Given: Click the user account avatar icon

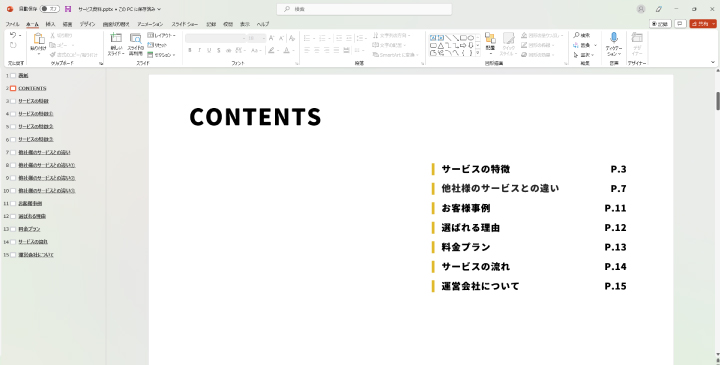Looking at the screenshot, I should [x=641, y=9].
